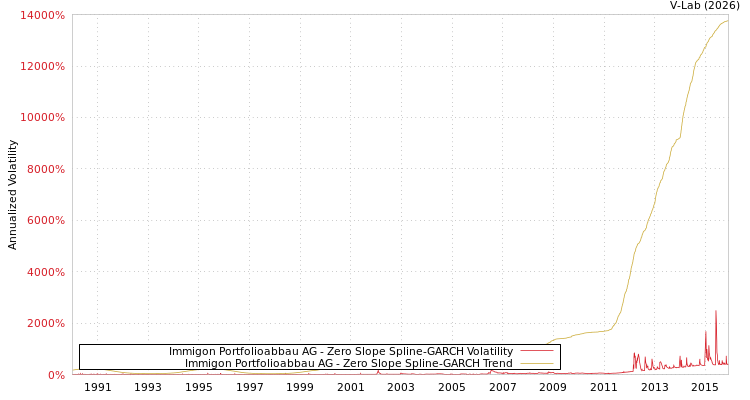Screen dimensions: 750x400
Task: Select the 8000% y-axis label
Action: click(x=45, y=169)
